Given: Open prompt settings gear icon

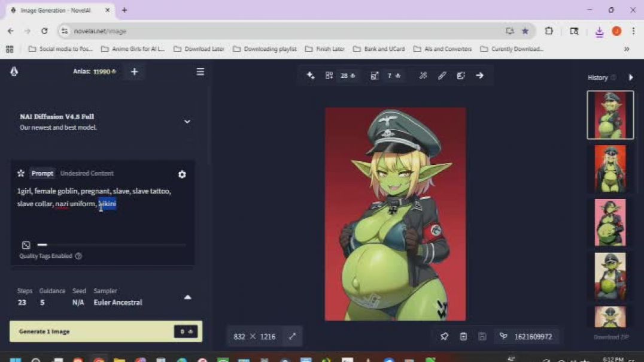Looking at the screenshot, I should tap(182, 174).
